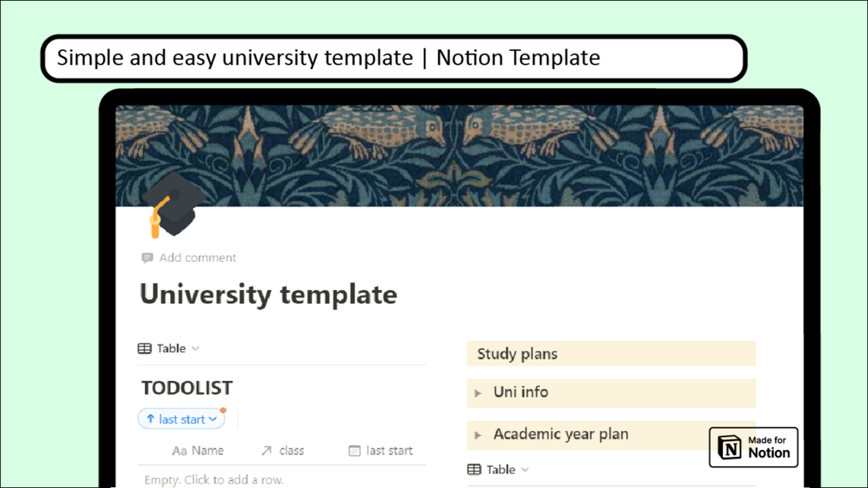Click the last start column header
868x488 pixels.
coord(389,450)
